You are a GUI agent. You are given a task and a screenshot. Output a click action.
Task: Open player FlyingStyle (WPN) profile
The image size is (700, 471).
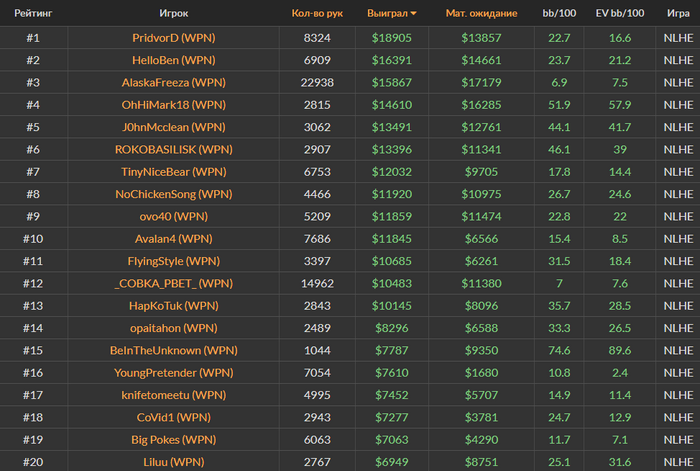coord(174,261)
